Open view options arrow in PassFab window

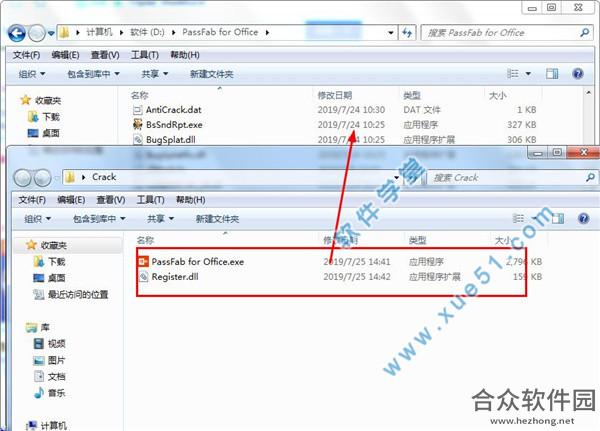tap(528, 73)
